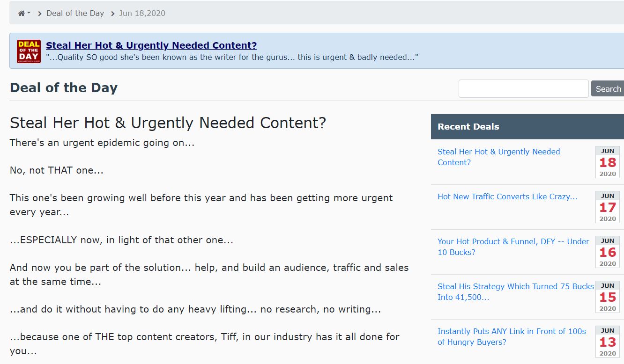624x364 pixels.
Task: Open Steal His Strategy Which Turned 75 Bucks deal
Action: [516, 292]
